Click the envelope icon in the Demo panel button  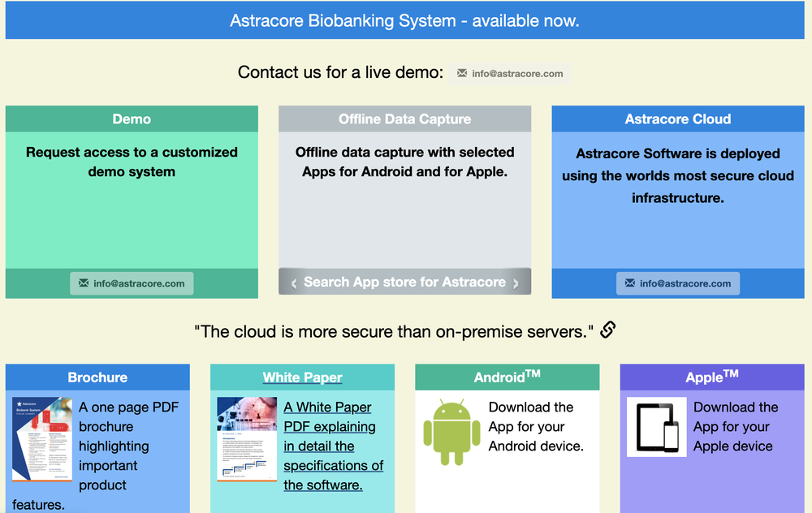[84, 282]
